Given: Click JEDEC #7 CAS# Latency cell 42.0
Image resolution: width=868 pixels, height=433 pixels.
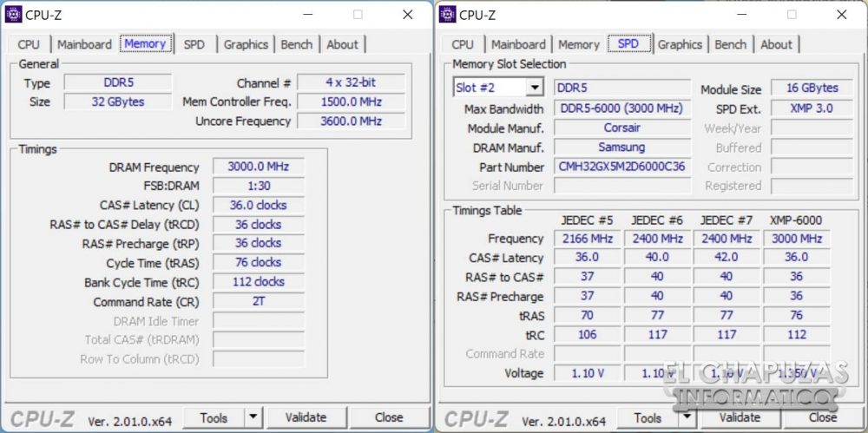Looking at the screenshot, I should click(x=727, y=258).
